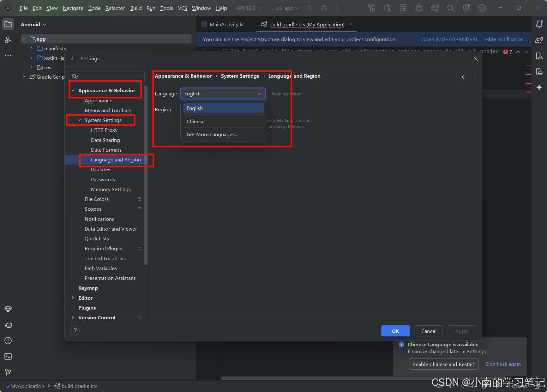
Task: Select Notifications settings page
Action: point(99,219)
